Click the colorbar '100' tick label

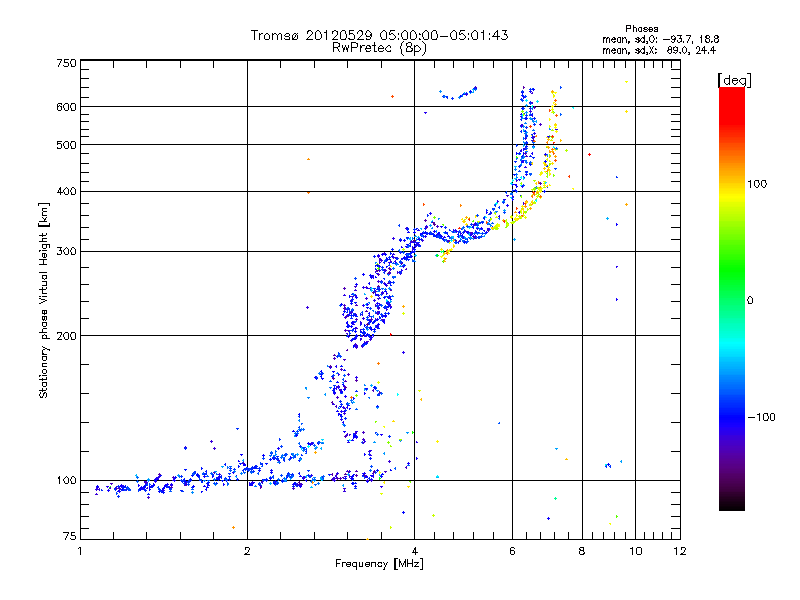pos(757,184)
